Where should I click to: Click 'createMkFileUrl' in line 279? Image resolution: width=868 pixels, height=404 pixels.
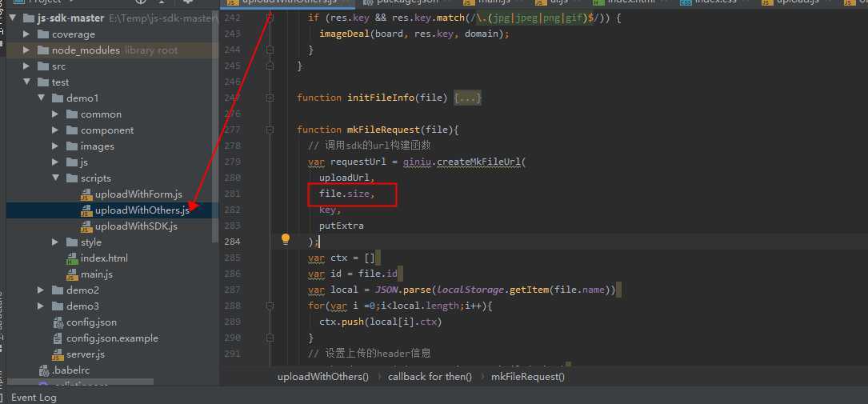coord(479,162)
